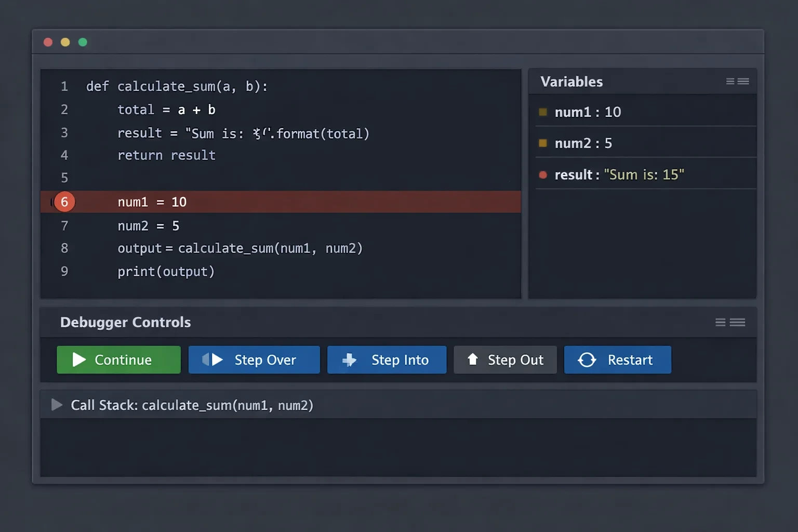The image size is (798, 532).
Task: Click the red dot beside result variable
Action: (x=543, y=175)
